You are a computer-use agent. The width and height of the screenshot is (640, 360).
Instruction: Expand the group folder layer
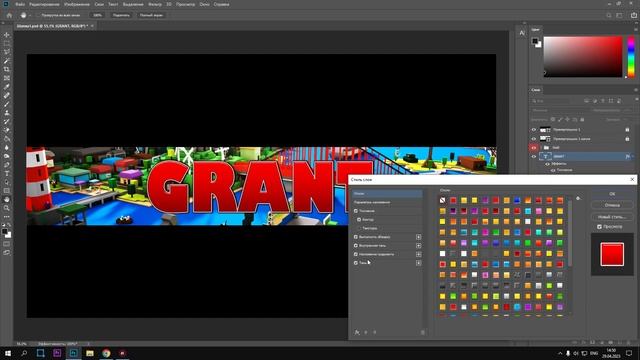pos(541,147)
